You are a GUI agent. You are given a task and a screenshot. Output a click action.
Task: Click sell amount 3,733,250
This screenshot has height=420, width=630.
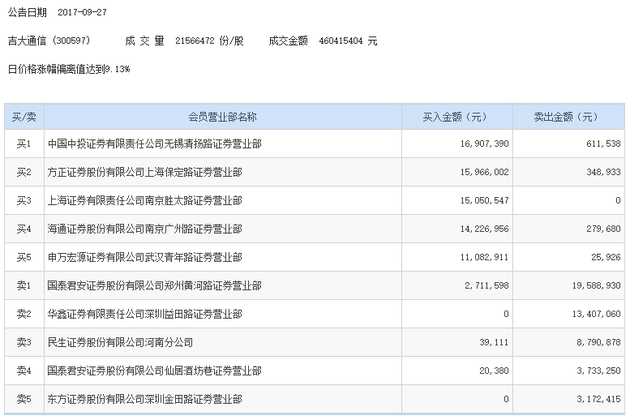[x=599, y=371]
